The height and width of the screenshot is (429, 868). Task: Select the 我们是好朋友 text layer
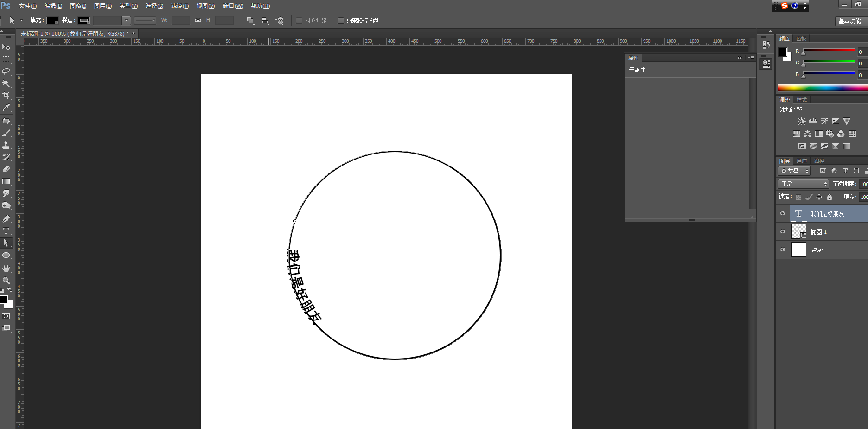(x=827, y=214)
